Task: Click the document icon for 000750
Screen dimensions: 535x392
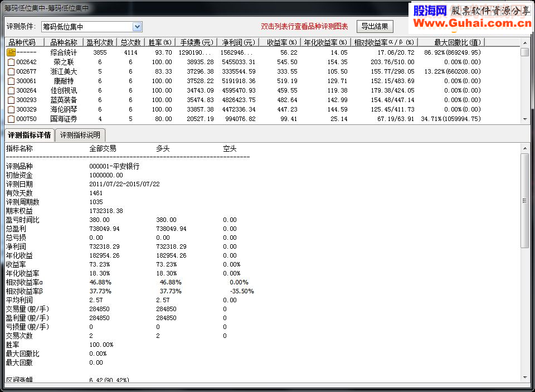Action: click(11, 119)
